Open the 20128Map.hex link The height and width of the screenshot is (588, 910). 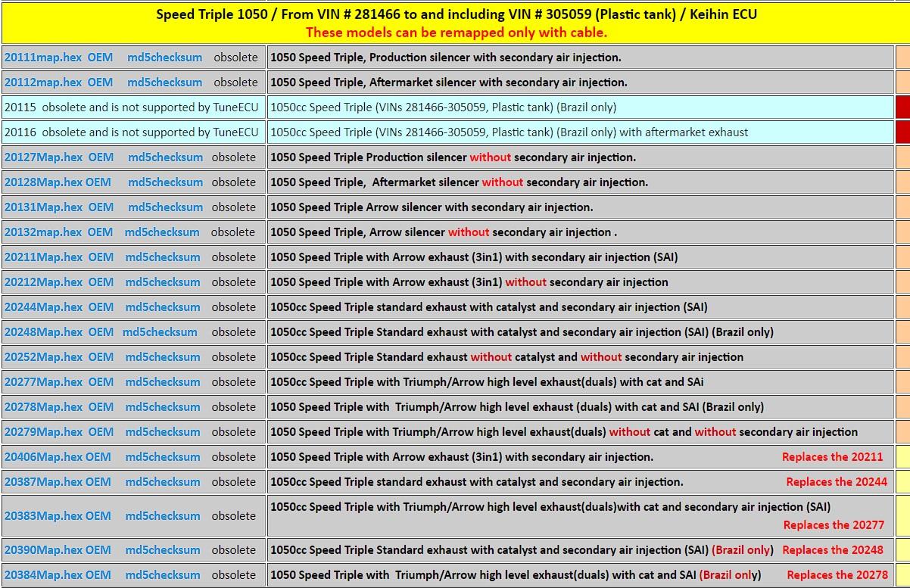[43, 182]
